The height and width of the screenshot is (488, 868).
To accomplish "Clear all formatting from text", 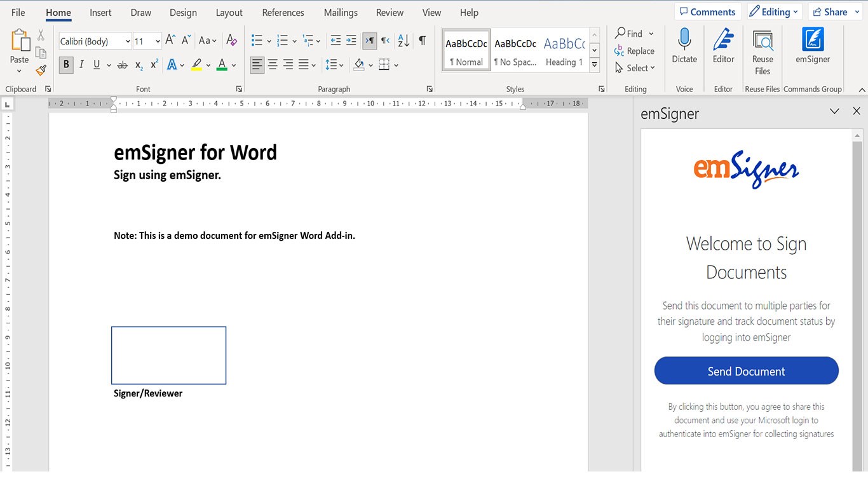I will click(x=232, y=41).
